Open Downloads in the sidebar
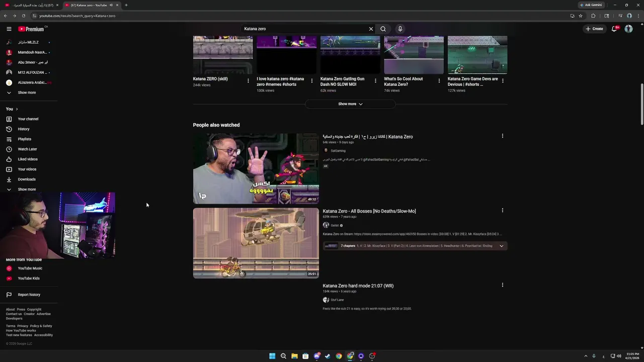This screenshot has width=644, height=362. point(27,179)
